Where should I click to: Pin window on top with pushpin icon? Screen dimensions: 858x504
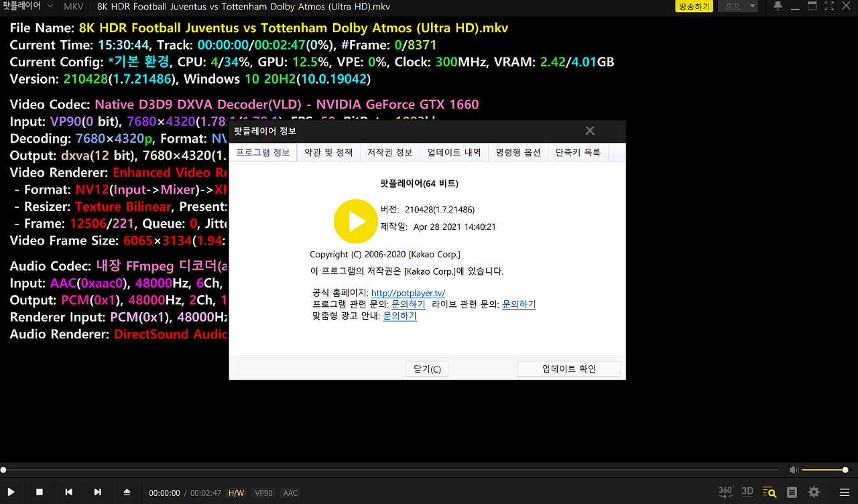[x=778, y=6]
